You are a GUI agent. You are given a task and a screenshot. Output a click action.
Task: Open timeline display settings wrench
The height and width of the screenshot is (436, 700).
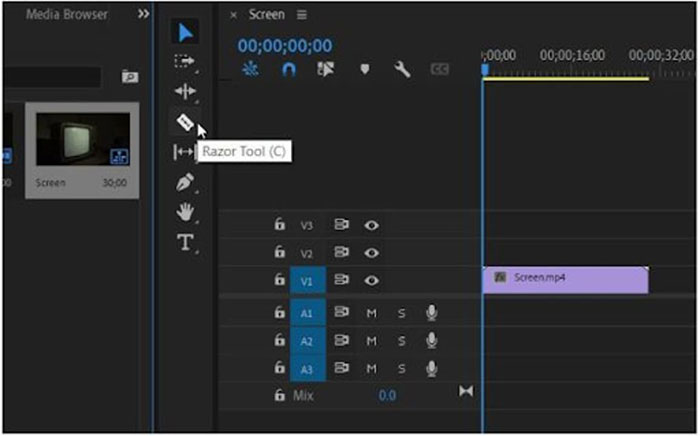coord(403,70)
